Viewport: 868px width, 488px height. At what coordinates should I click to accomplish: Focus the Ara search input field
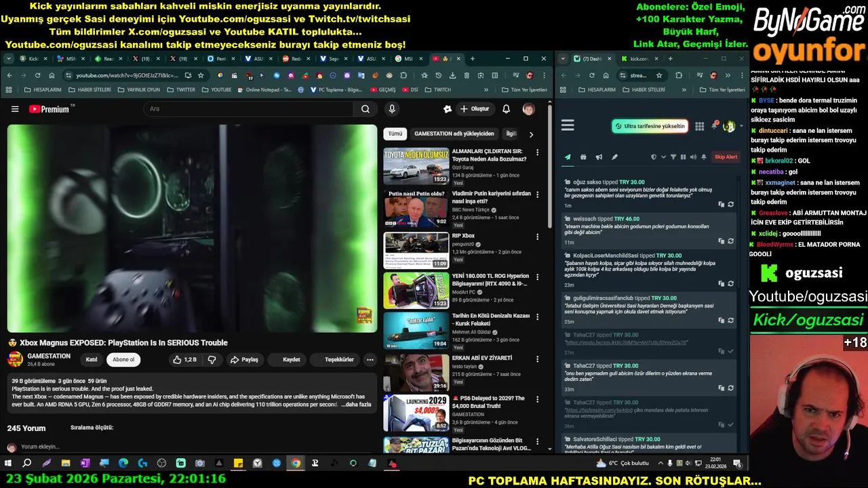[x=248, y=109]
